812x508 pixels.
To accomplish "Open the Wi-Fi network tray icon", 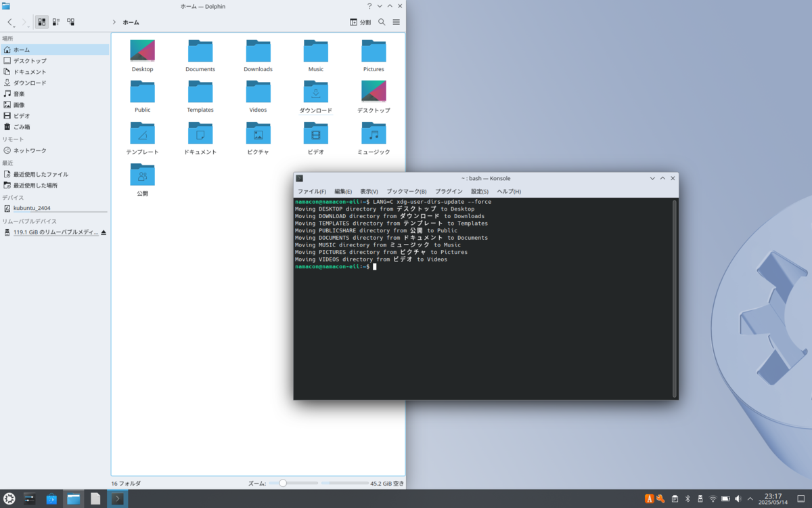I will coord(713,499).
